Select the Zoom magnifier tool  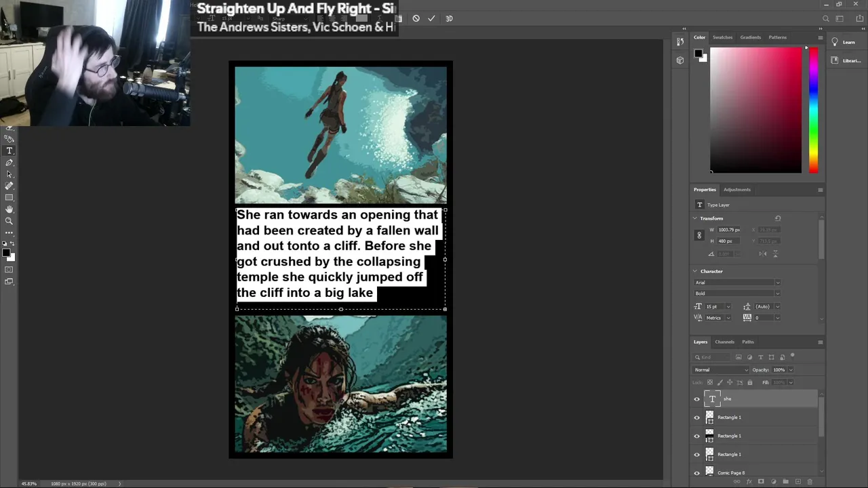pos(9,220)
